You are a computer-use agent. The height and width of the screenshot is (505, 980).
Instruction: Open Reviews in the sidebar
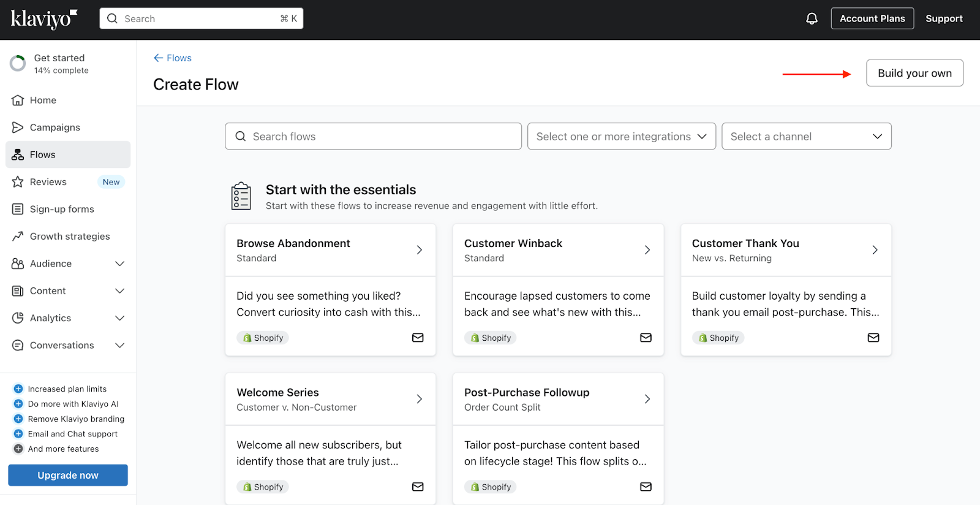tap(68, 182)
